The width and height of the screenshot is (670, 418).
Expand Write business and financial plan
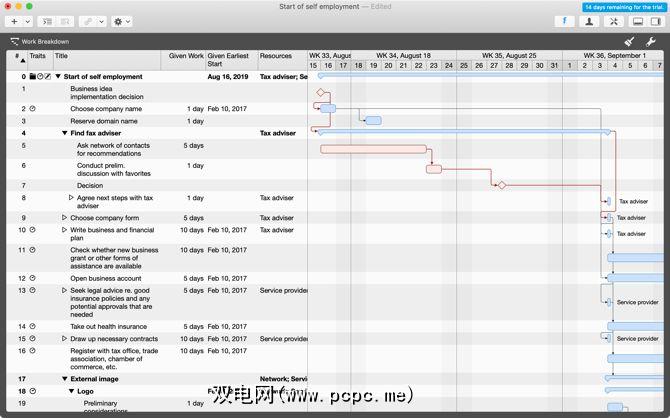click(x=65, y=230)
